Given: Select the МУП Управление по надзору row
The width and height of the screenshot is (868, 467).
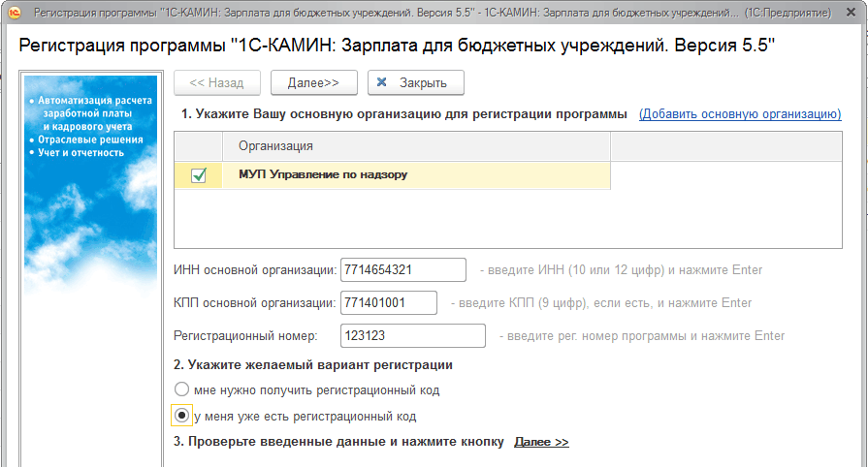Looking at the screenshot, I should point(415,175).
